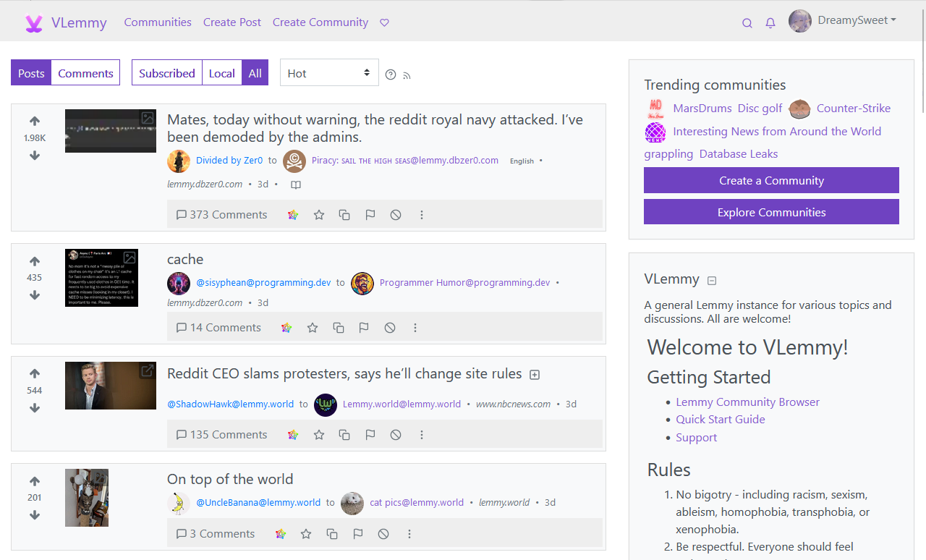Open the Support link in sidebar
The width and height of the screenshot is (926, 560).
(697, 438)
